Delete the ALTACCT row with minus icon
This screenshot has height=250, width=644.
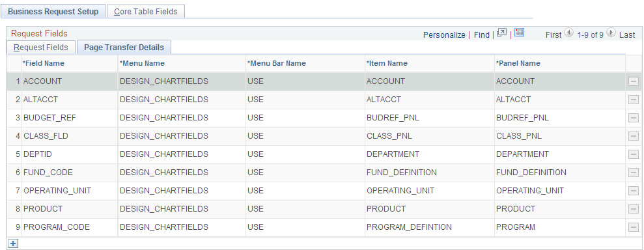click(634, 100)
